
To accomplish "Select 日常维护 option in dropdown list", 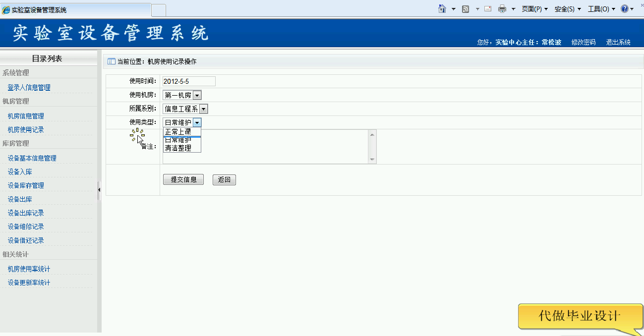I will [x=182, y=140].
